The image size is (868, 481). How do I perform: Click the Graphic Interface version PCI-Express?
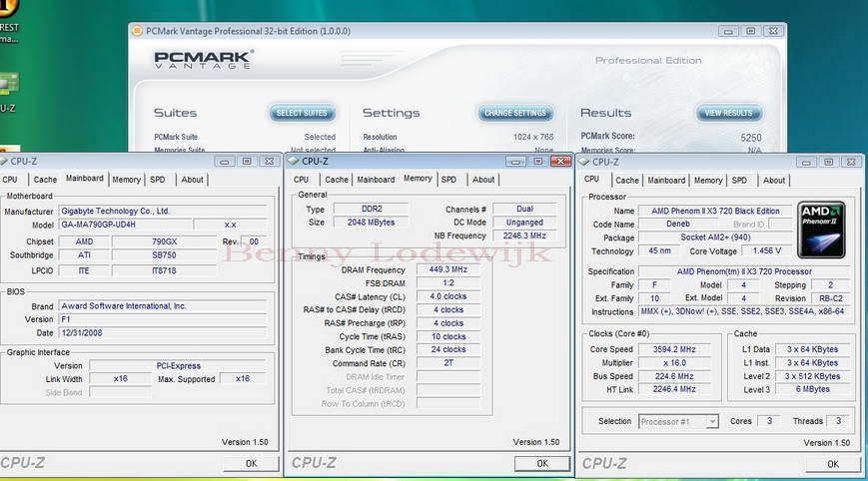click(178, 366)
